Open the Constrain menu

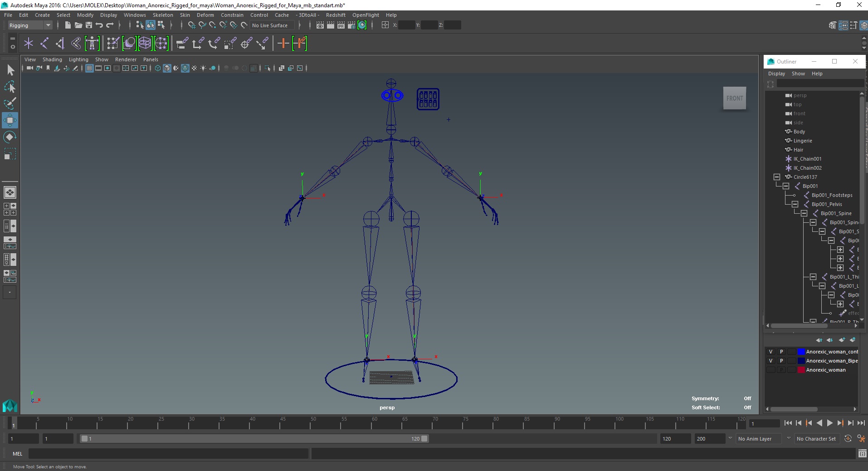(x=232, y=15)
